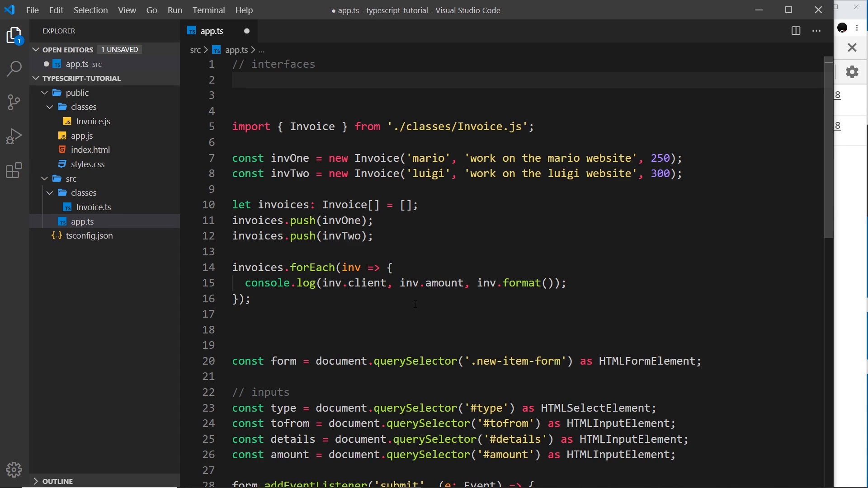Split the editor to the right
Image resolution: width=868 pixels, height=488 pixels.
[796, 31]
